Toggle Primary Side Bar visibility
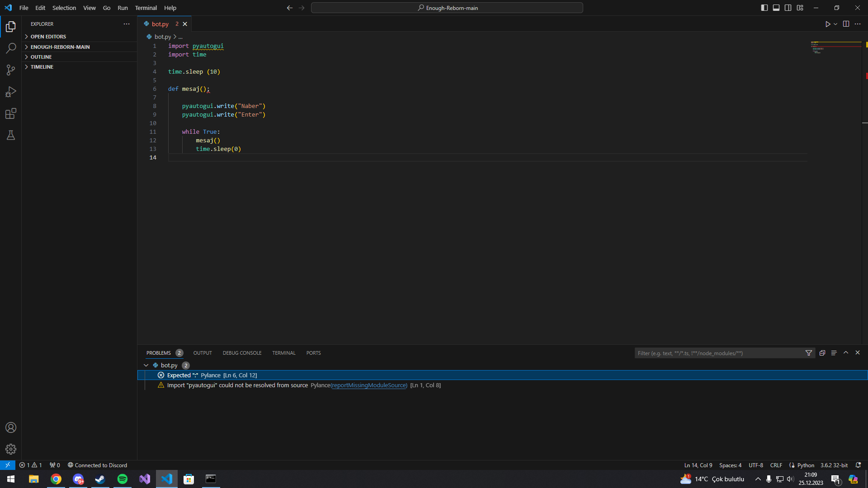The image size is (868, 488). tap(764, 8)
